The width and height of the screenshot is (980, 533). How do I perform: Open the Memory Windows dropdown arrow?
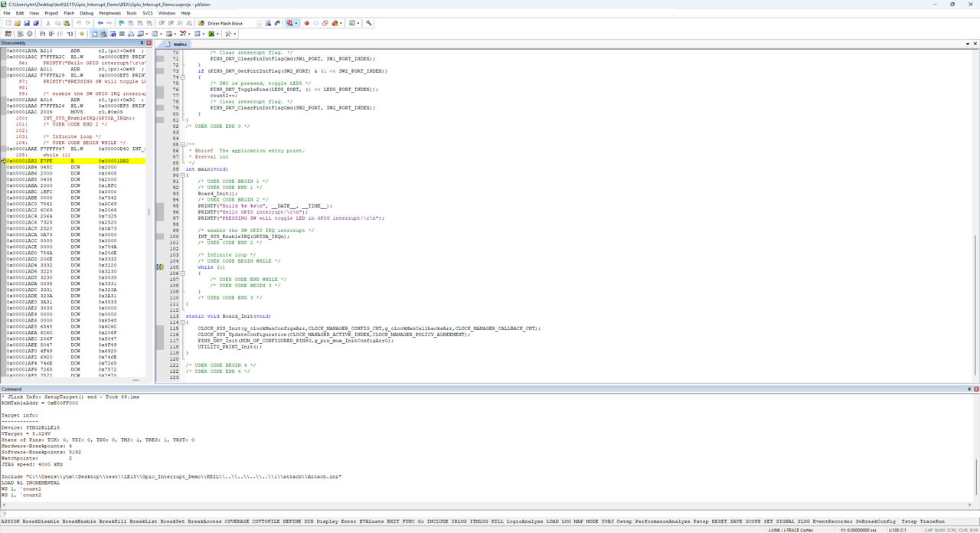[161, 34]
